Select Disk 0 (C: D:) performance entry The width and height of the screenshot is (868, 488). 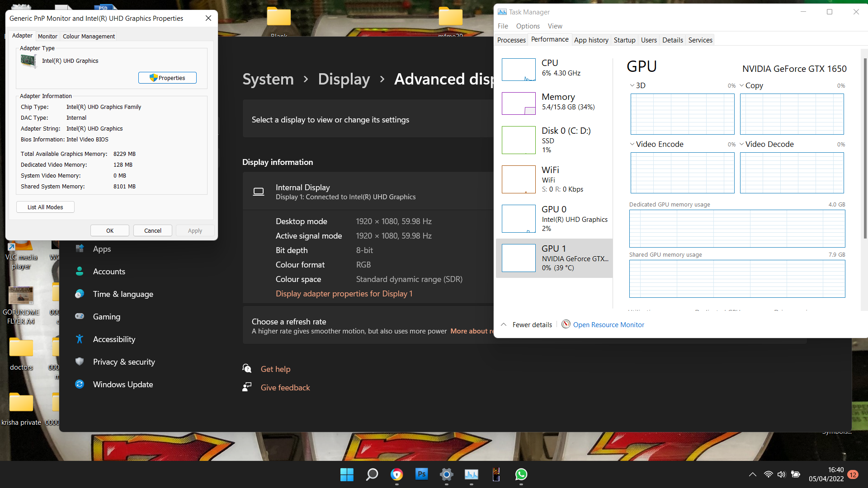554,140
